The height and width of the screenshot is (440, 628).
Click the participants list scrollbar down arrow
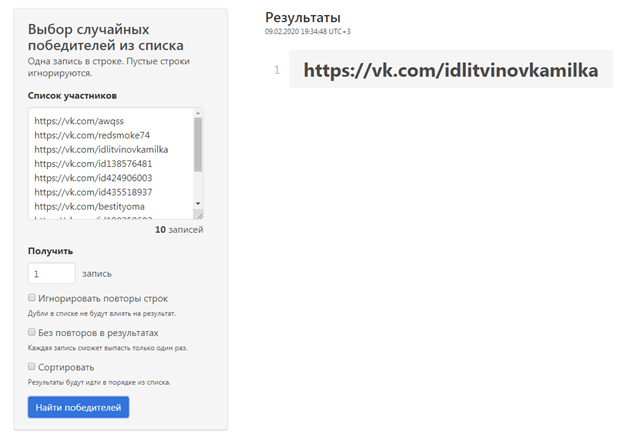[x=198, y=204]
